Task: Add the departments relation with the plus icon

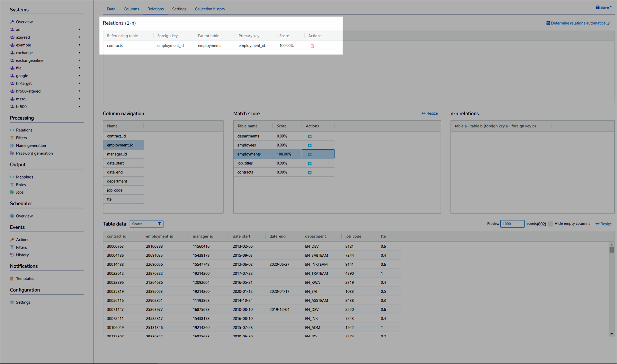Action: click(309, 137)
